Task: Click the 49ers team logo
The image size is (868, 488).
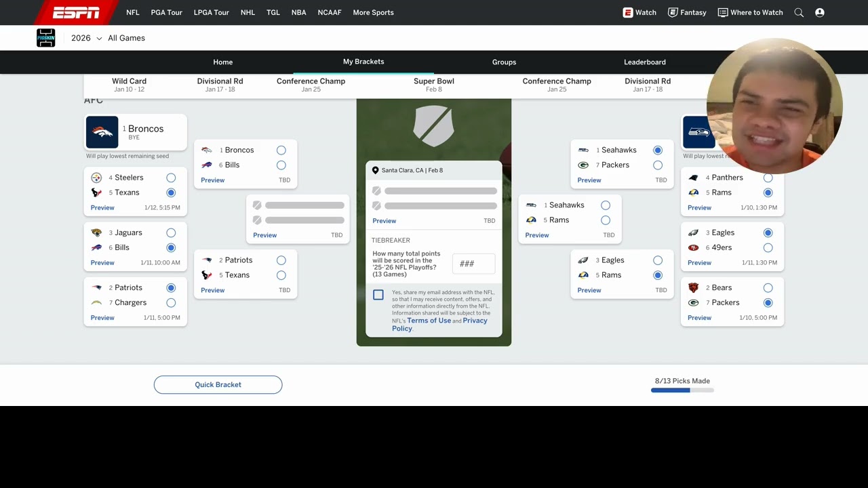Action: (693, 247)
